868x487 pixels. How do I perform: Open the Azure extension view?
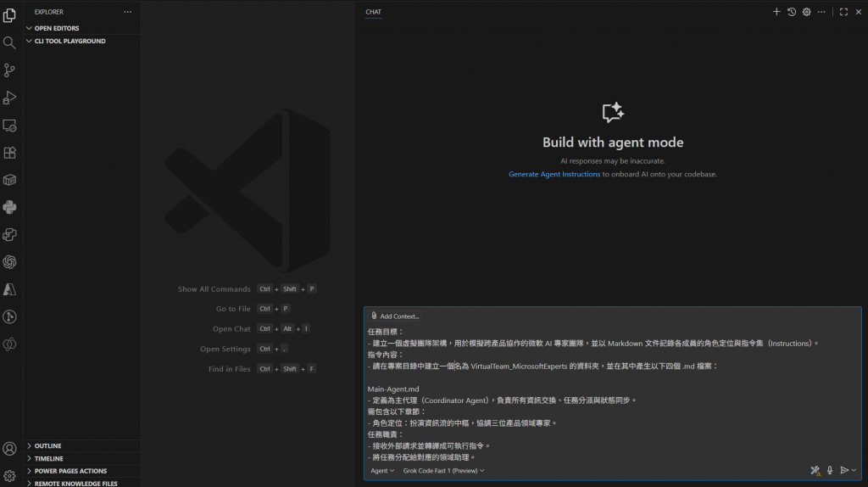click(x=9, y=289)
